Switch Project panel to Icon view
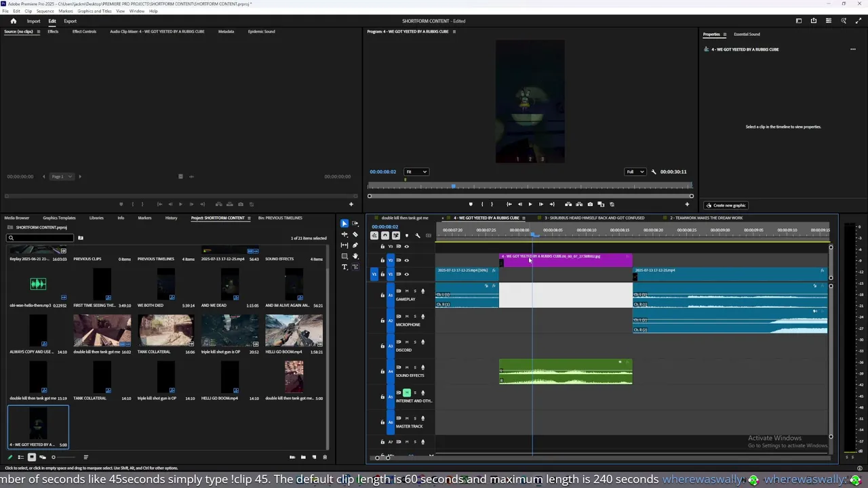This screenshot has width=868, height=488. coord(31,457)
